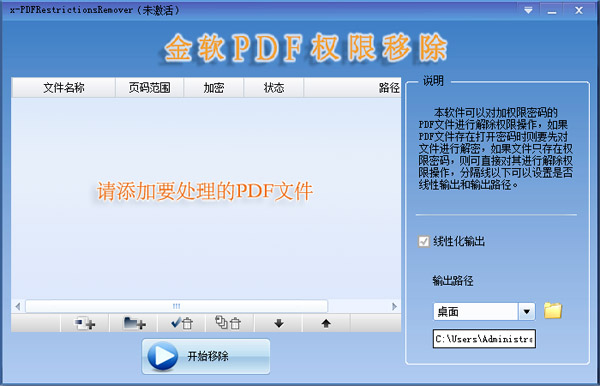Browse output folder with yellow folder icon
This screenshot has height=386, width=600.
553,311
